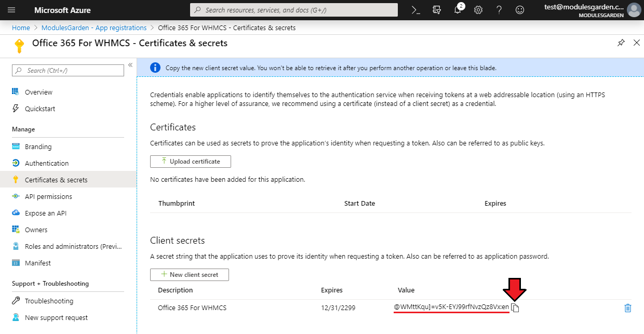Viewport: 644px width, 334px height.
Task: Click the Start Date column header
Action: [x=359, y=203]
